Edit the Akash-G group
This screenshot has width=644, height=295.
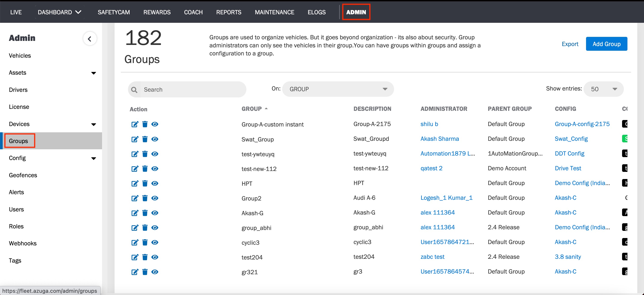135,213
